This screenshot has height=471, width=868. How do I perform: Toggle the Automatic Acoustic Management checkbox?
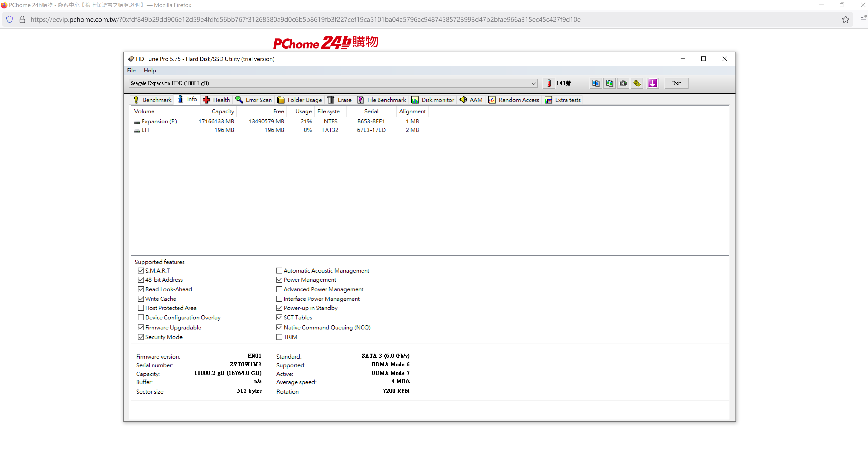[279, 270]
